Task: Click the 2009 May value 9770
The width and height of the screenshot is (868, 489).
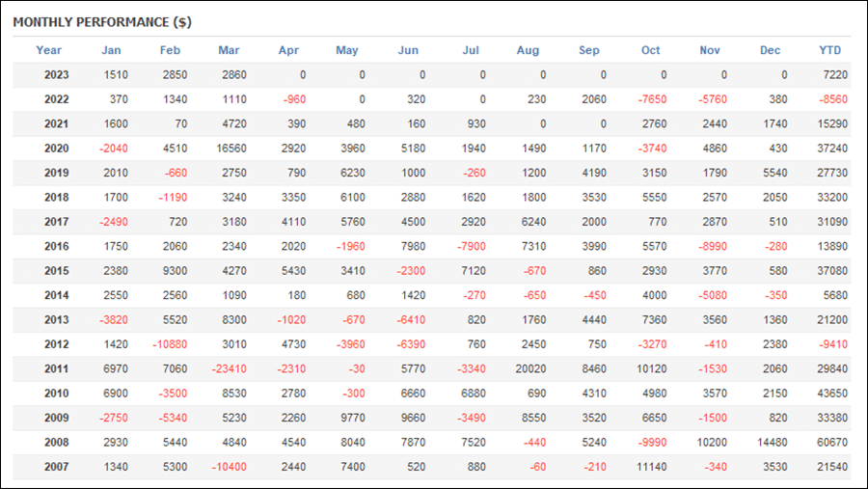Action: 353,418
